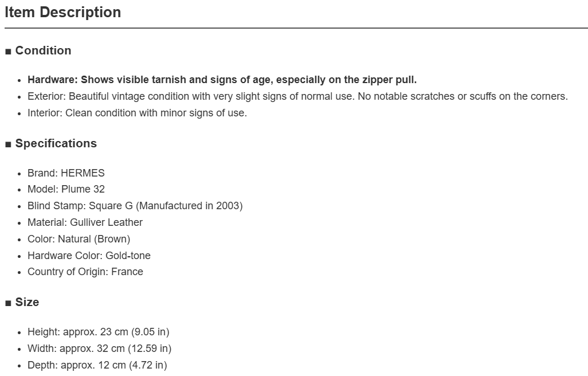This screenshot has width=588, height=376.
Task: Click the Material: Gulliver Leather line
Action: click(x=85, y=222)
